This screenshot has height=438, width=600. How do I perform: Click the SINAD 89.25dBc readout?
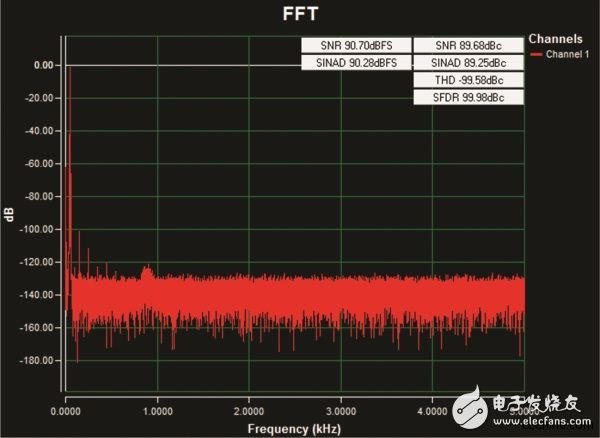click(x=468, y=63)
